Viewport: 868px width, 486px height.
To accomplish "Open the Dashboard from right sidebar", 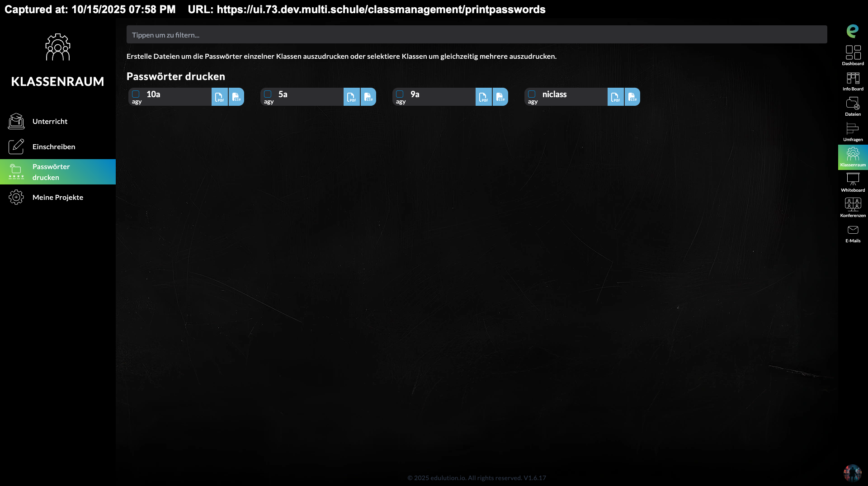I will 853,55.
